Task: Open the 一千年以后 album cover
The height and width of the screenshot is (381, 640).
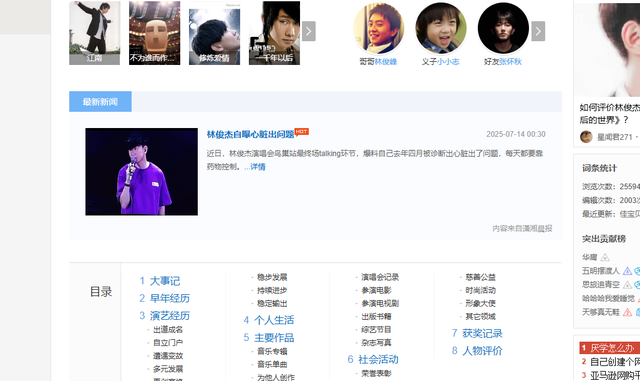Action: click(x=274, y=33)
